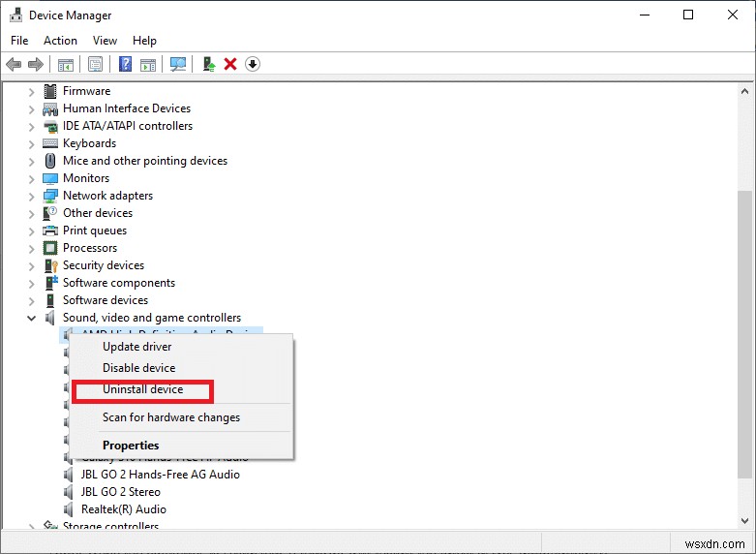This screenshot has width=756, height=554.
Task: Expand the Other devices node
Action: (x=31, y=213)
